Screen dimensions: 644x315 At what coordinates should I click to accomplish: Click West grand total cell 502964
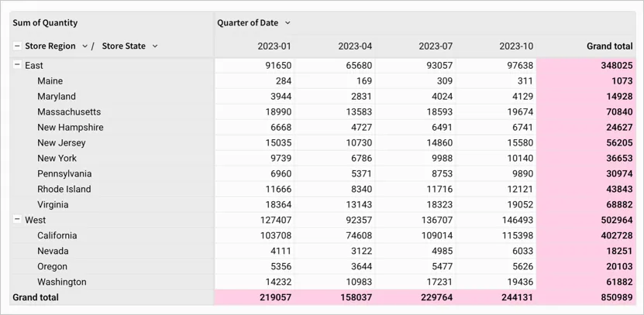(x=586, y=220)
